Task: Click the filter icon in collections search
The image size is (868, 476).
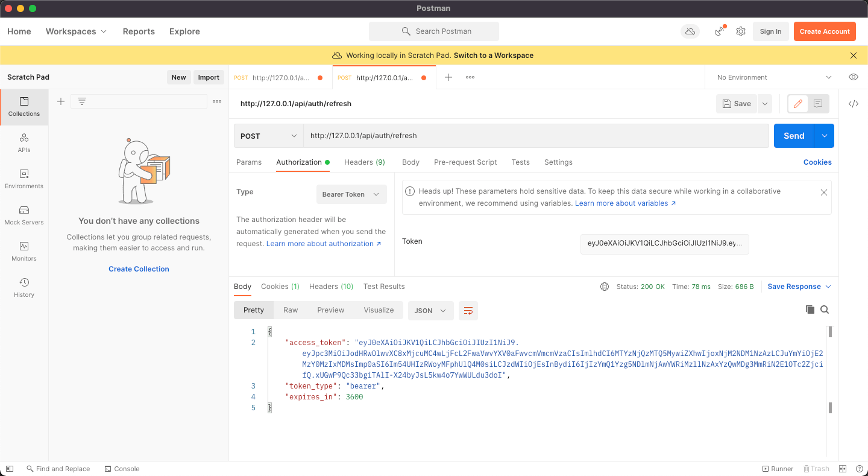Action: [x=82, y=101]
